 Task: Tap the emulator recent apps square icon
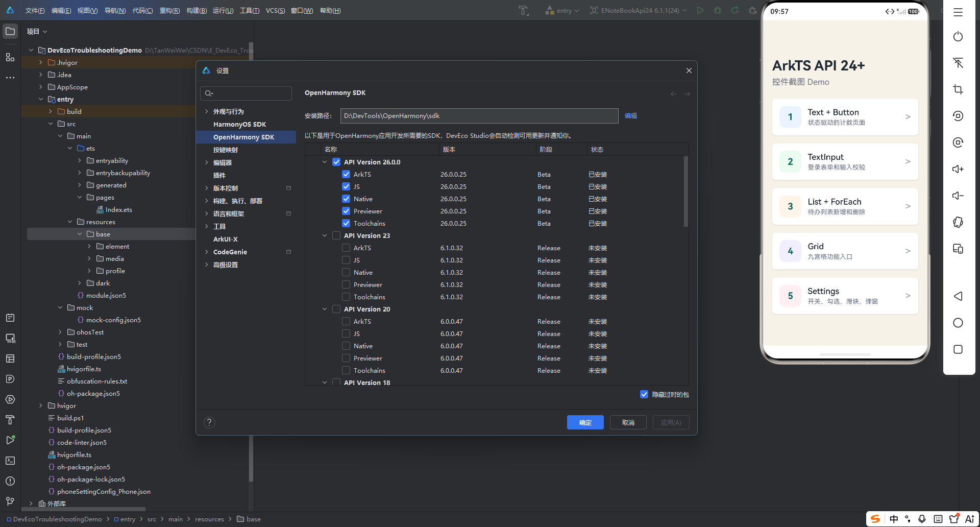point(958,349)
